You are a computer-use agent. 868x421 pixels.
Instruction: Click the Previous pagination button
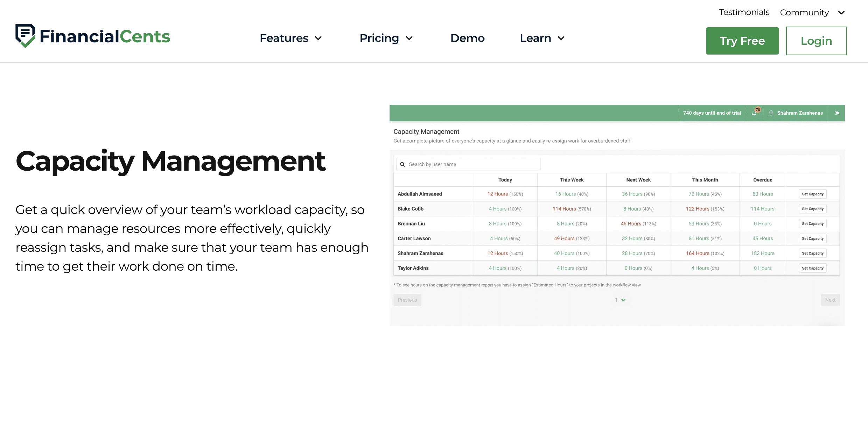[407, 300]
